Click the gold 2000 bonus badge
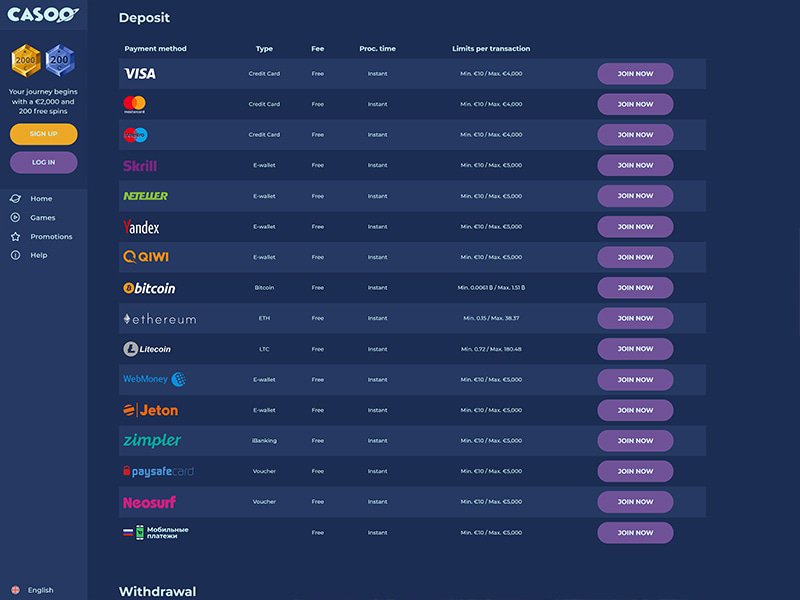This screenshot has height=600, width=800. click(26, 60)
